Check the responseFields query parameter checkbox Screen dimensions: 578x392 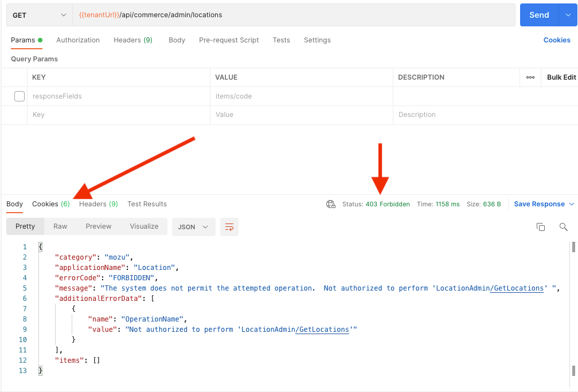click(x=19, y=96)
